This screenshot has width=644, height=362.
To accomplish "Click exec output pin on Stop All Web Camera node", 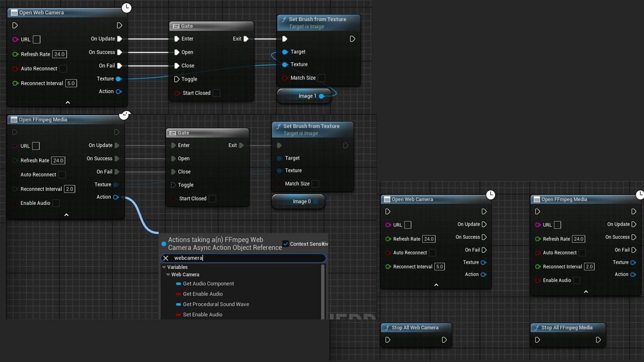I will 444,340.
